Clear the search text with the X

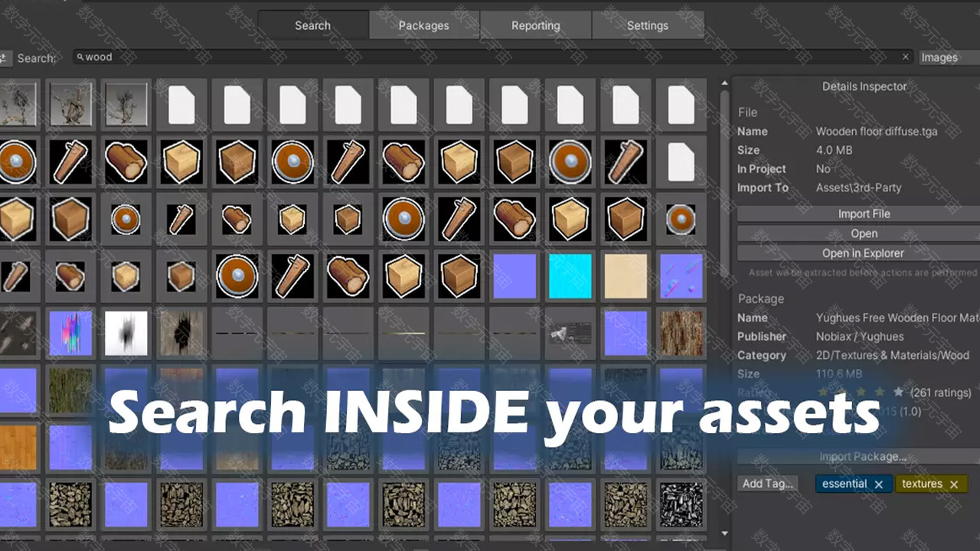click(x=906, y=57)
